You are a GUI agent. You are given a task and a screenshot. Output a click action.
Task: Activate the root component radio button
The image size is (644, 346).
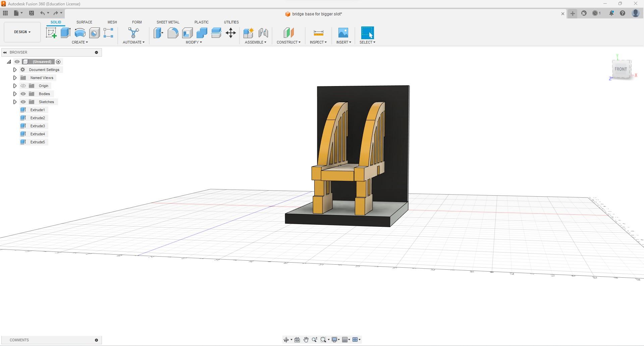coord(58,62)
